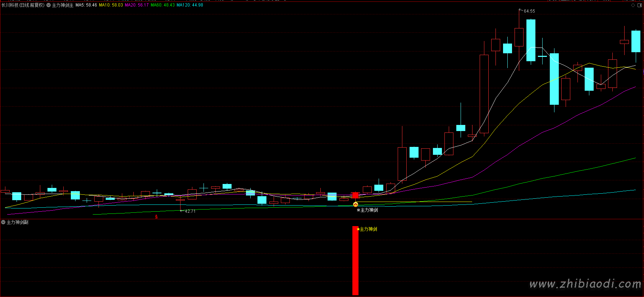Click the magenta MA20: 56.17 label
The height and width of the screenshot is (297, 644).
click(137, 5)
